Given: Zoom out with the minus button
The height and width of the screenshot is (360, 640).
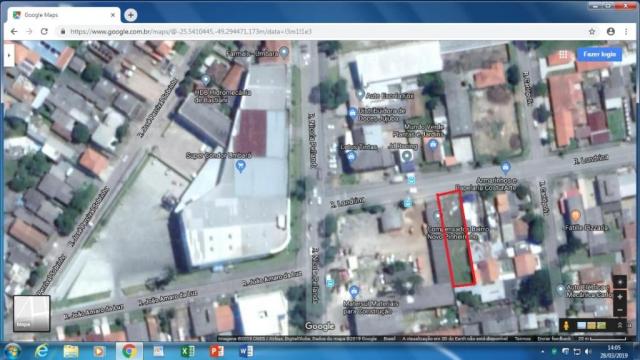Looking at the screenshot, I should (x=620, y=310).
